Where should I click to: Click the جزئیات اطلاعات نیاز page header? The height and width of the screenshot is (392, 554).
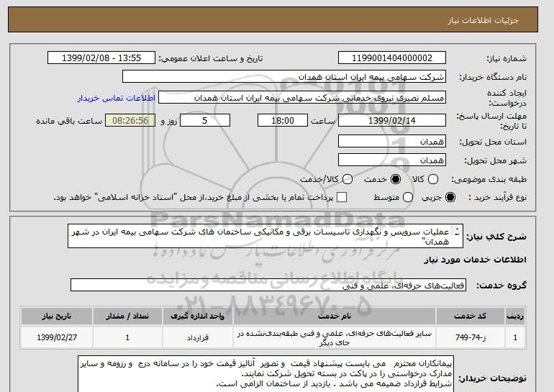[x=483, y=20]
